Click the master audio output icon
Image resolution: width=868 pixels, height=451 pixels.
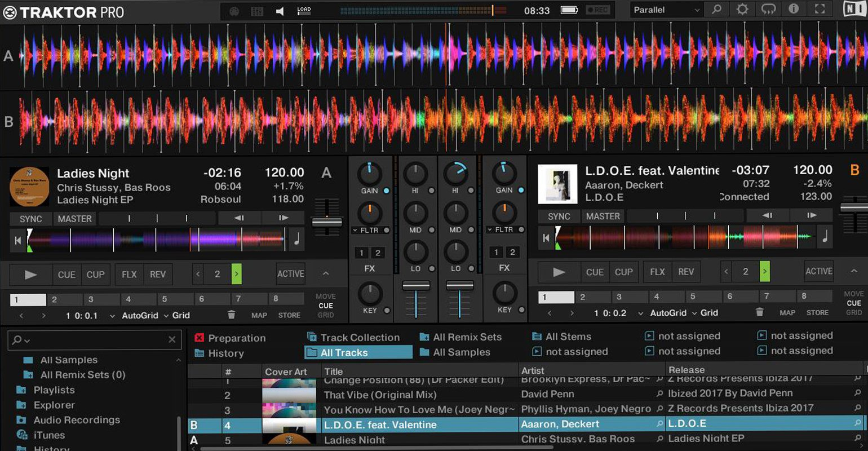pyautogui.click(x=280, y=10)
